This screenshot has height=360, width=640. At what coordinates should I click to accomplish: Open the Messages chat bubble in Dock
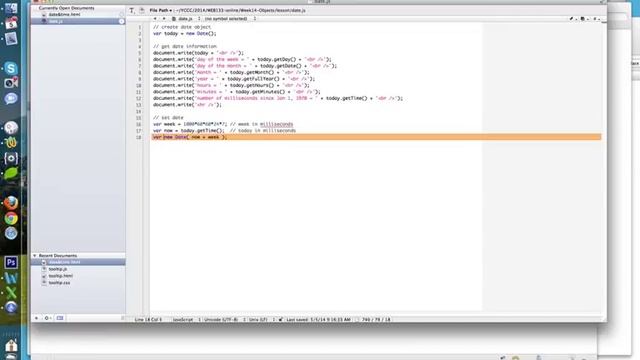coord(11,98)
